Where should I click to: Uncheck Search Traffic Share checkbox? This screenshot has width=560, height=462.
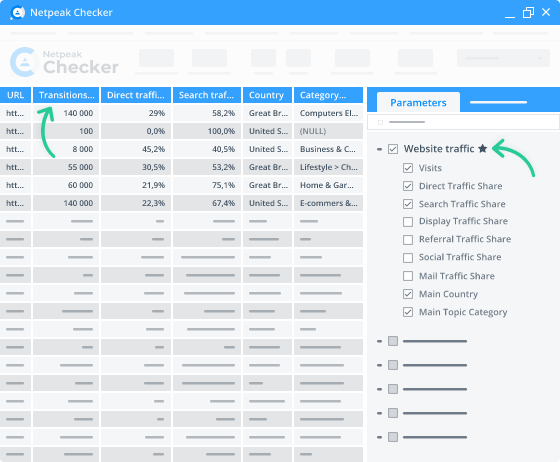408,204
